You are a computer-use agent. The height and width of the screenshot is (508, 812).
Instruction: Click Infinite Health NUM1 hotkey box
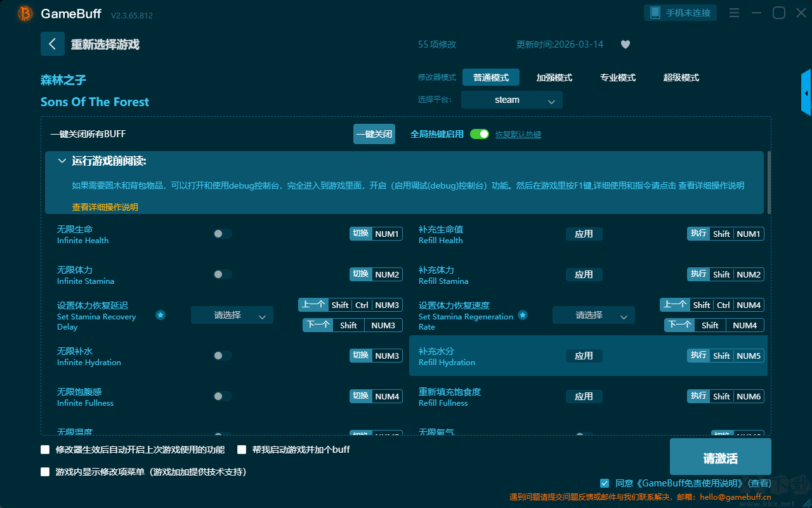click(376, 234)
